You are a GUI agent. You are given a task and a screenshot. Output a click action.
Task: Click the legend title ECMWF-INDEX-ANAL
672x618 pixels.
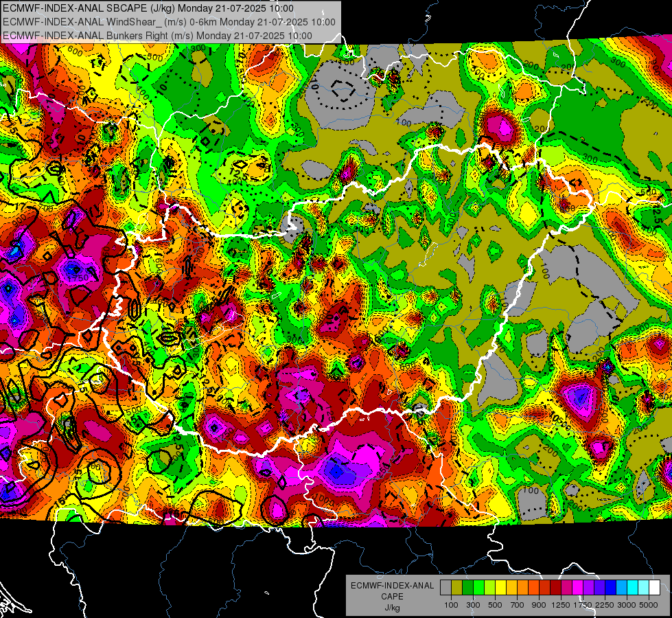pos(392,586)
